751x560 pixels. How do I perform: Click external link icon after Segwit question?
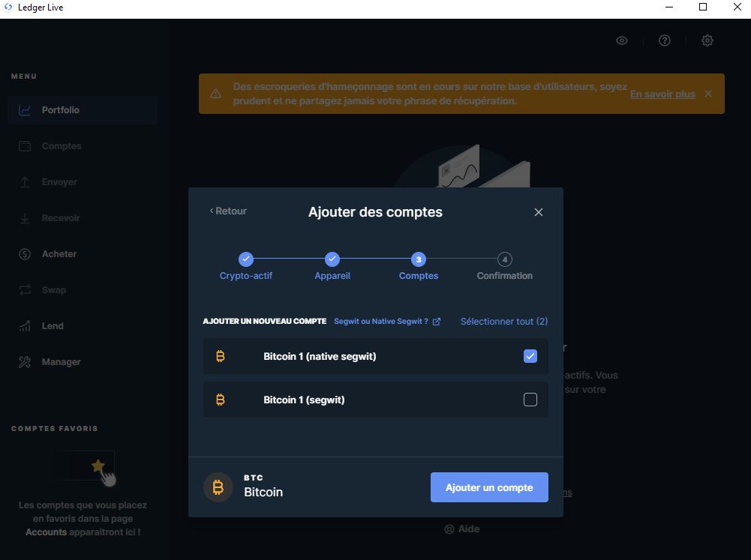(437, 322)
